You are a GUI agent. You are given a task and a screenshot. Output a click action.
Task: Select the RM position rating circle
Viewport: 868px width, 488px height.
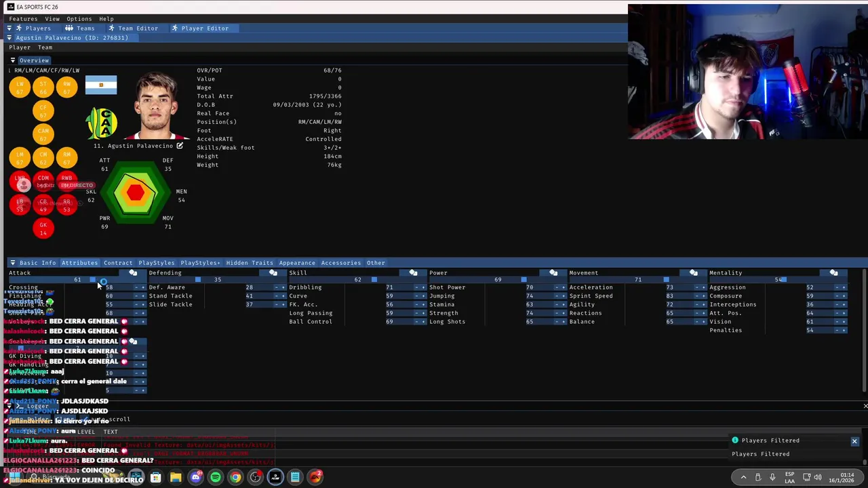[66, 157]
